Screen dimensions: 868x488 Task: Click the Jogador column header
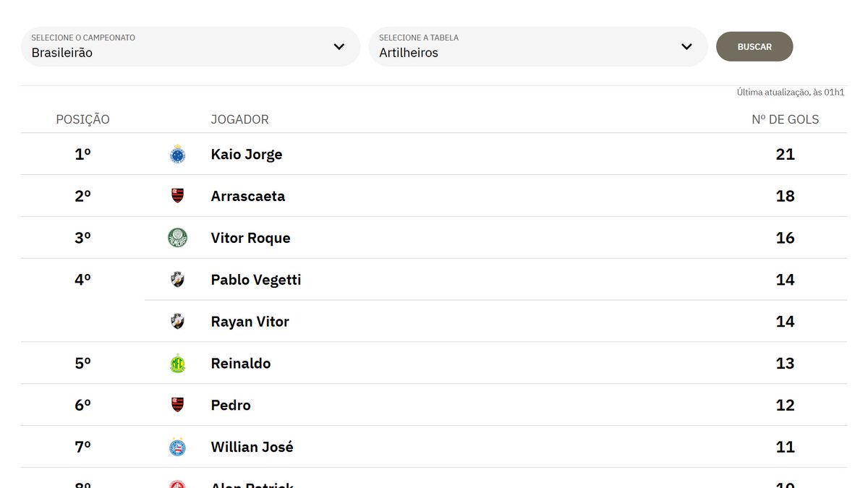tap(239, 119)
